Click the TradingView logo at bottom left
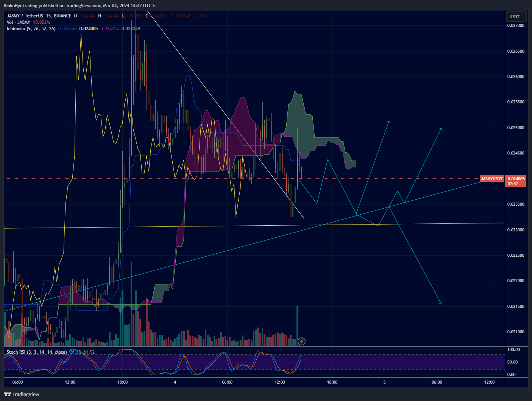Viewport: 532px width, 401px height. [x=22, y=394]
